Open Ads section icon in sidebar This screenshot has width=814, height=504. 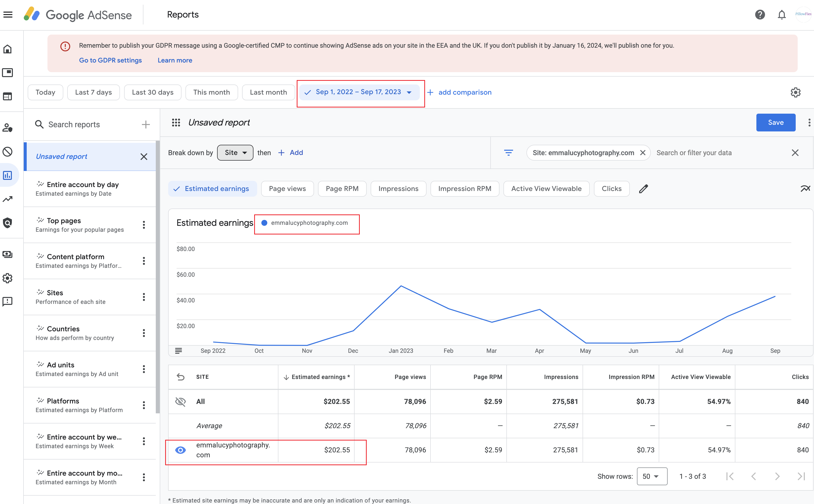coord(8,72)
